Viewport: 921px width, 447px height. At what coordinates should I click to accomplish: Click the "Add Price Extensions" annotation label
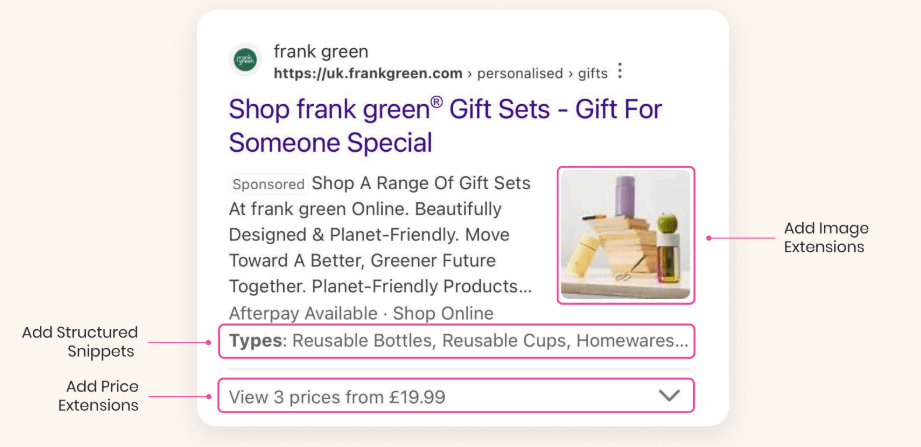click(x=98, y=396)
